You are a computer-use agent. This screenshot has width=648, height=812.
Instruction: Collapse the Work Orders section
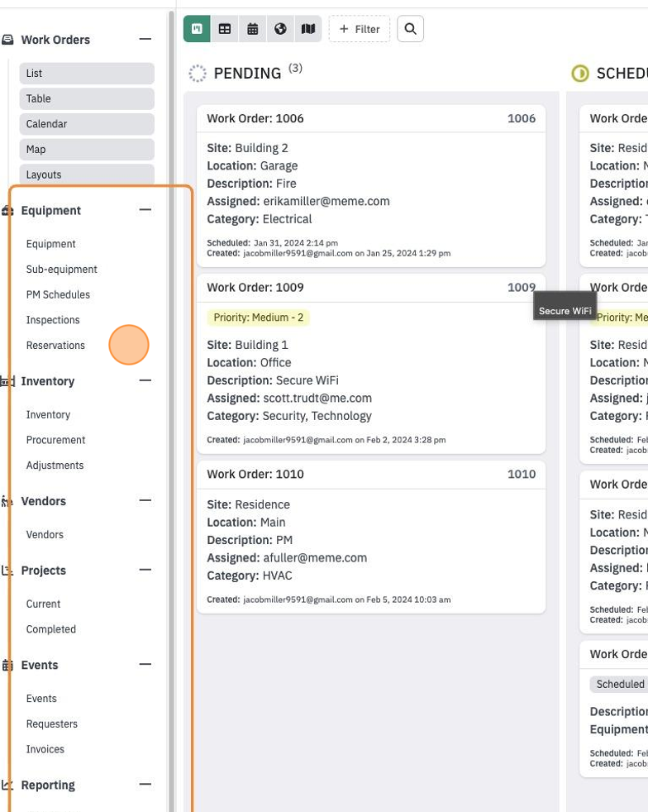145,40
